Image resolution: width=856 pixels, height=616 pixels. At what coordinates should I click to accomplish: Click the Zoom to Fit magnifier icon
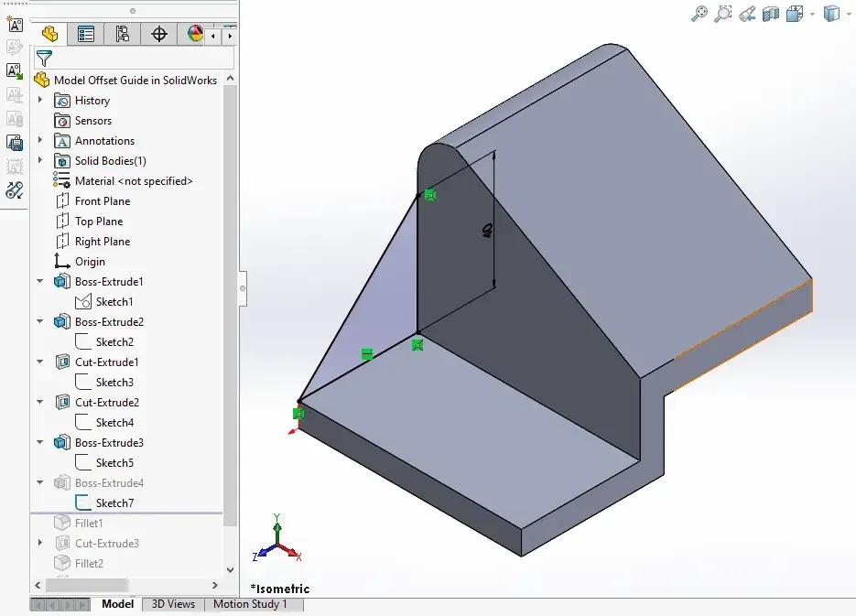pos(699,14)
